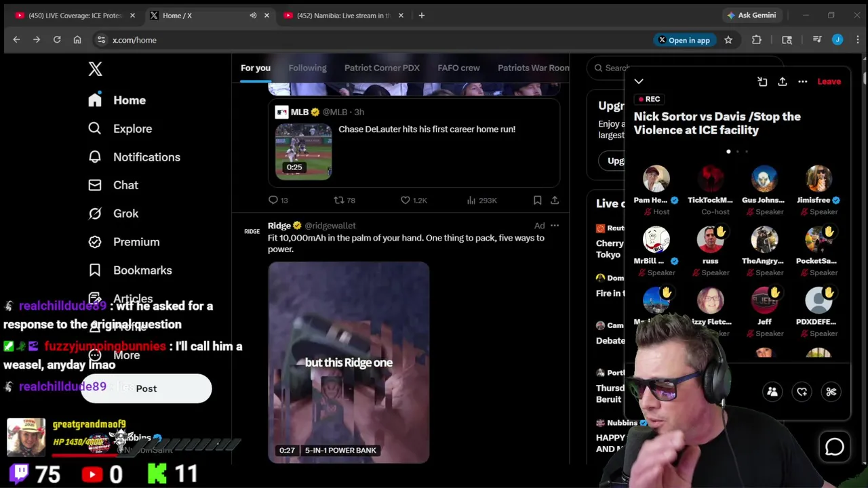Select PocketSa speaker avatar
The image size is (868, 488).
818,240
